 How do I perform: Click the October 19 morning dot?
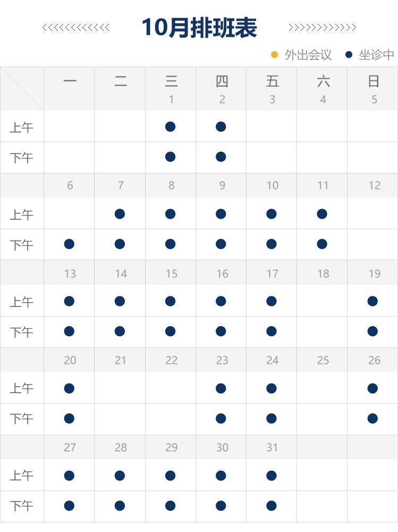372,301
